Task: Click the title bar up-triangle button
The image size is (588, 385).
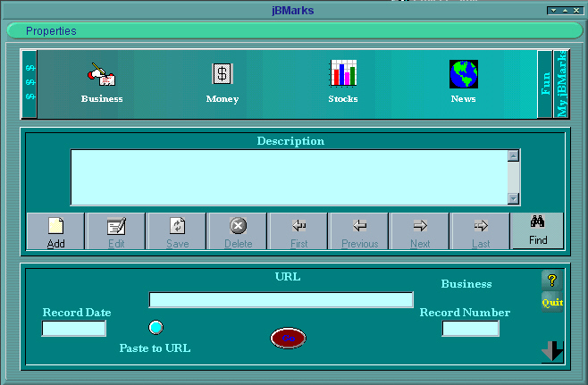Action: click(x=565, y=11)
